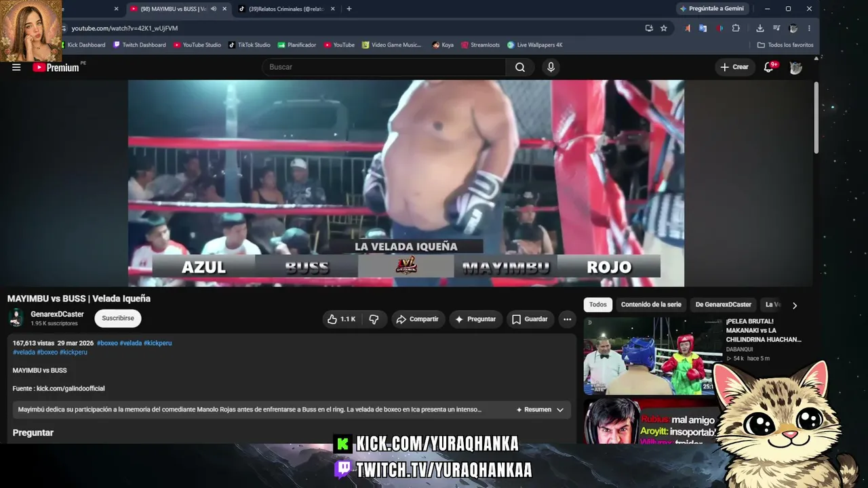
Task: Open Planificador bookmark
Action: pyautogui.click(x=297, y=45)
